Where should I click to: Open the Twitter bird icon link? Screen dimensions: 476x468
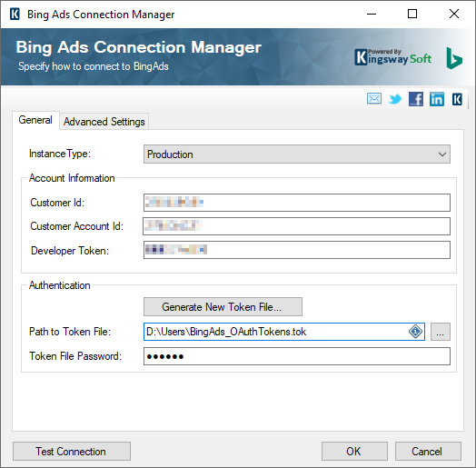click(395, 99)
